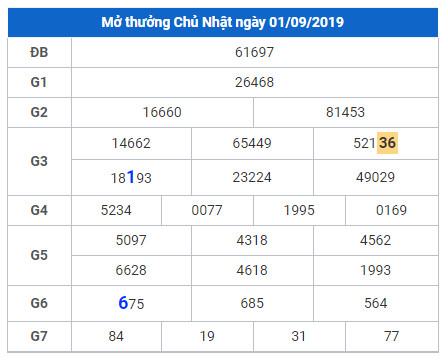Click G4 number 5234

tap(116, 210)
